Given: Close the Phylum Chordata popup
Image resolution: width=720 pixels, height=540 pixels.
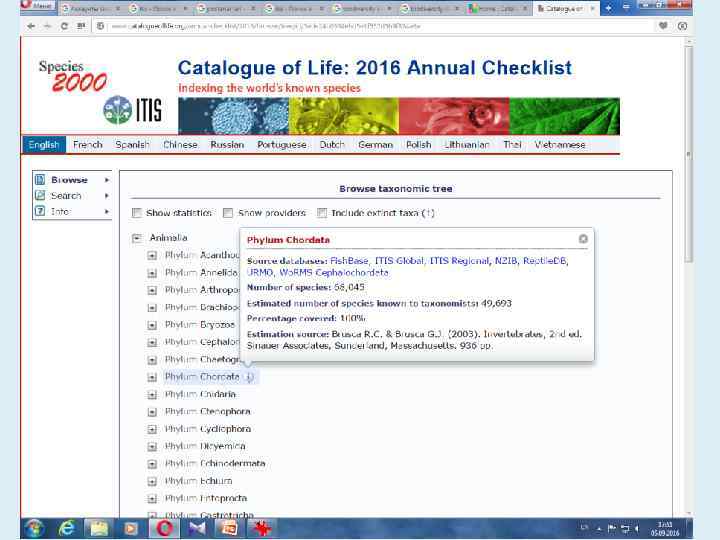Looking at the screenshot, I should click(x=583, y=239).
